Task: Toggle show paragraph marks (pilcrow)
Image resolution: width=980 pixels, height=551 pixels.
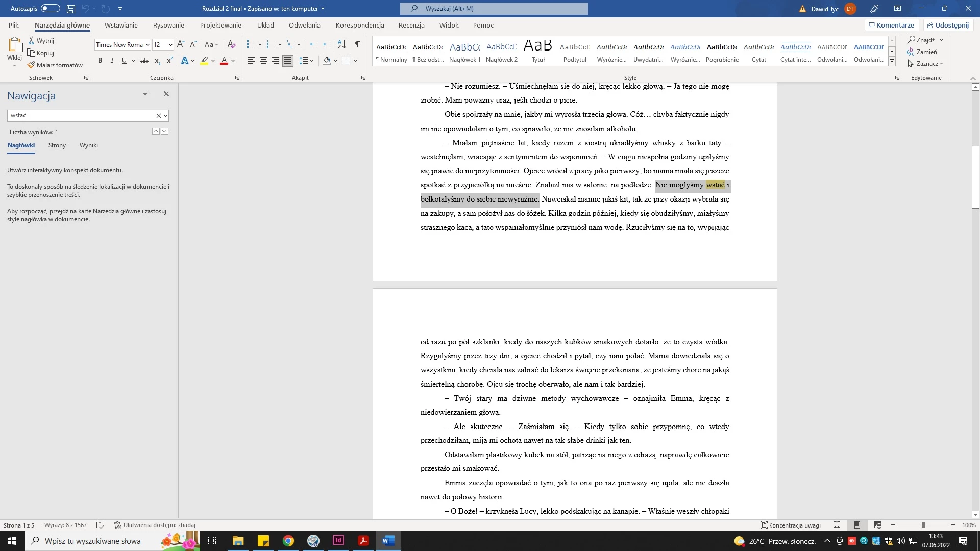Action: pyautogui.click(x=358, y=44)
